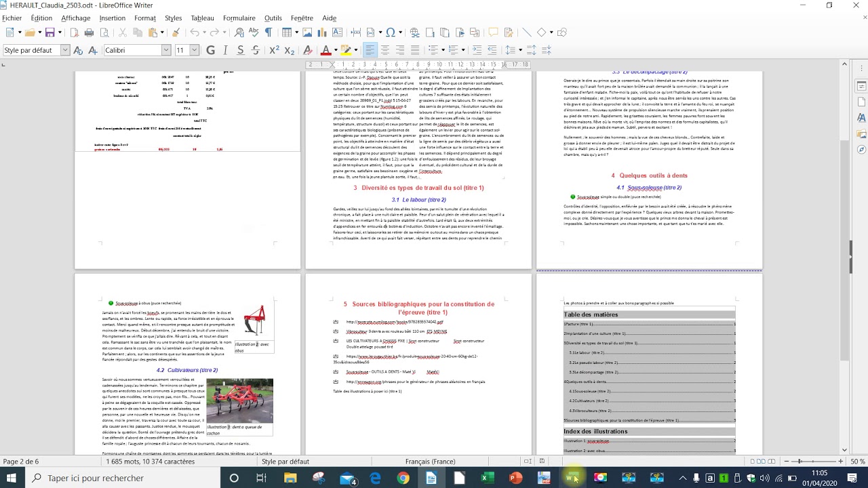Viewport: 868px width, 488px height.
Task: Click the Insert Footnote icon
Action: [x=429, y=33]
